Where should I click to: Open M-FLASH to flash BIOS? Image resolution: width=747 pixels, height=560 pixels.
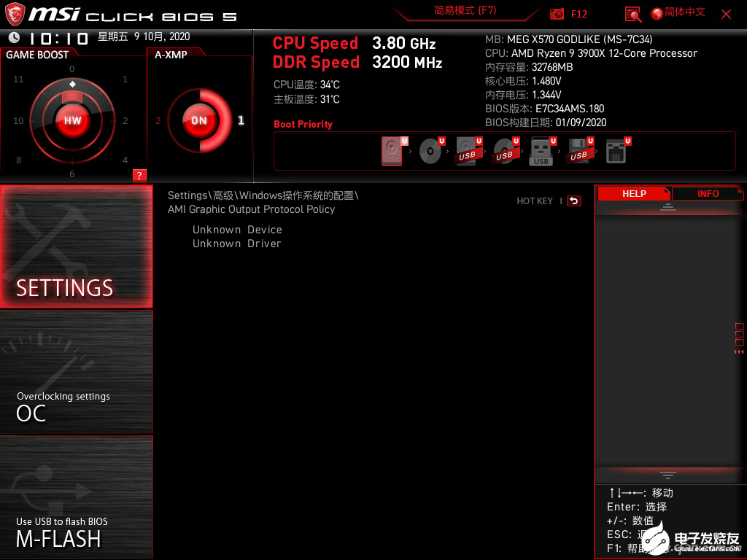(x=76, y=497)
